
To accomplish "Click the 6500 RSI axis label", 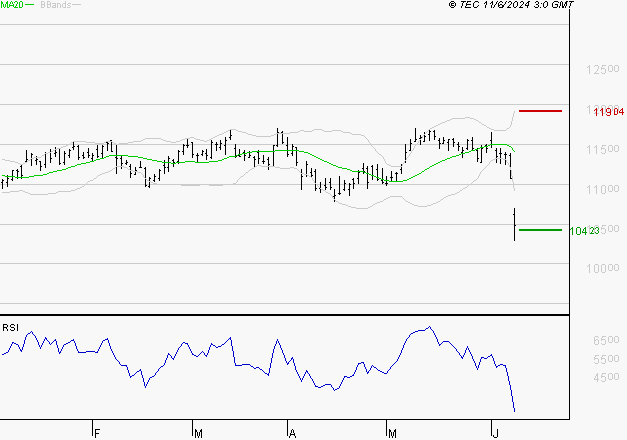I will pyautogui.click(x=606, y=340).
